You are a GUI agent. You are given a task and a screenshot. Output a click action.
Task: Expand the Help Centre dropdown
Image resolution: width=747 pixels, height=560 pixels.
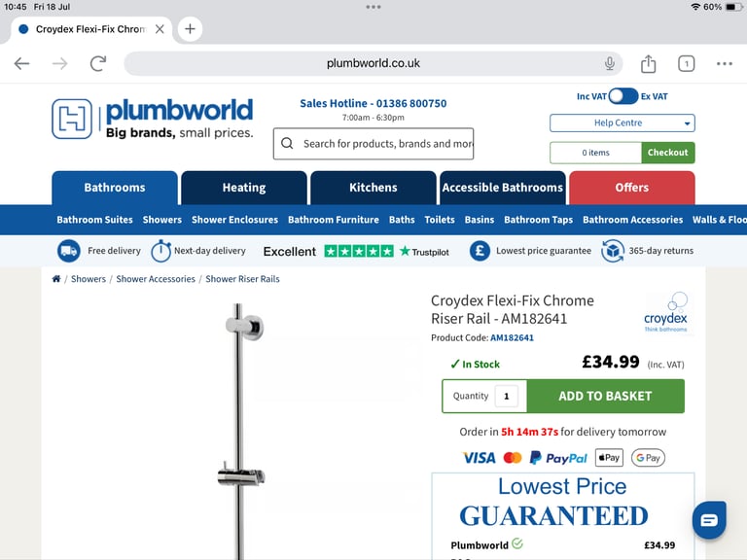(622, 122)
